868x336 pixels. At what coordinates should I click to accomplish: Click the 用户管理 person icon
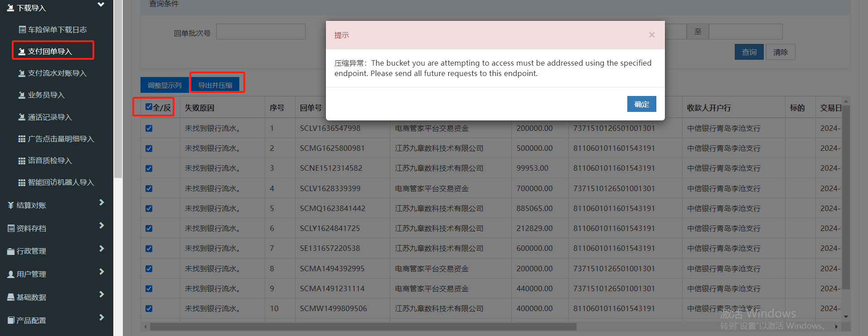(x=11, y=274)
